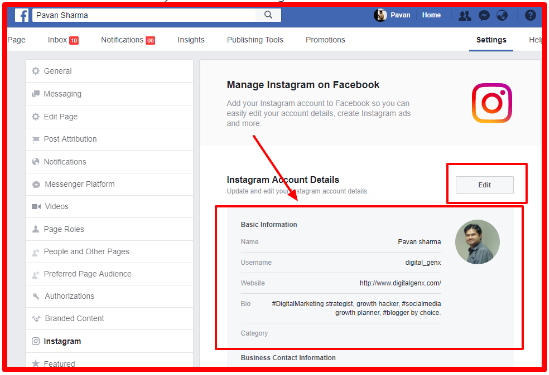
Task: Click the Edit button for account details
Action: pos(485,185)
